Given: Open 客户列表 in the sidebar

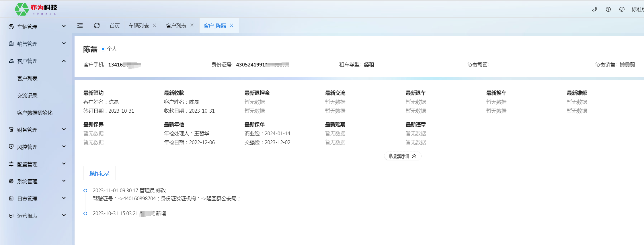Looking at the screenshot, I should click(27, 78).
